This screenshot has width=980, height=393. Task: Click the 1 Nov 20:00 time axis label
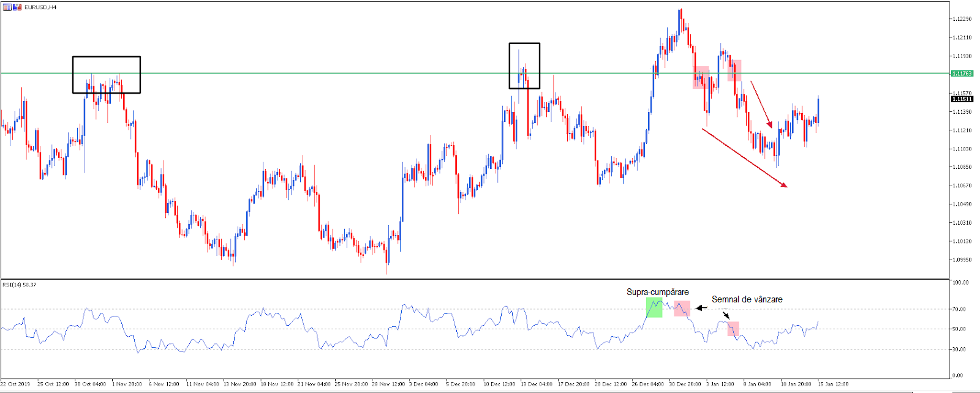(127, 384)
